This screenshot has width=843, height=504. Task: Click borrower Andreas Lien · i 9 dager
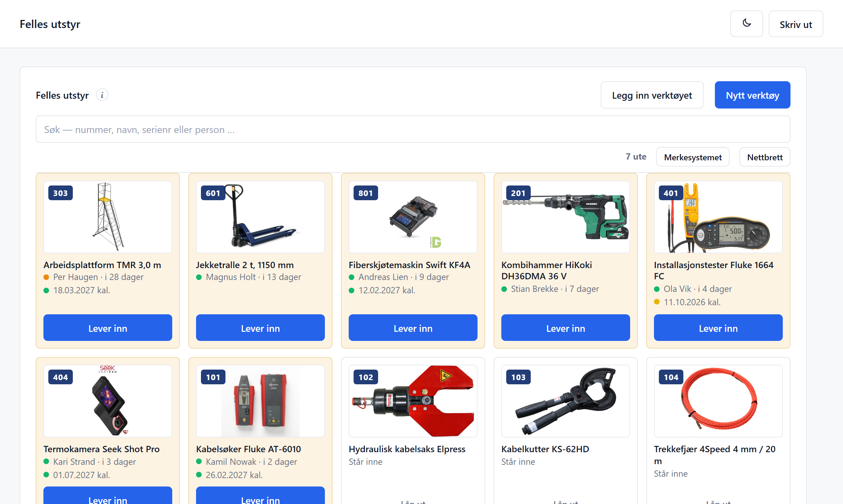point(404,277)
